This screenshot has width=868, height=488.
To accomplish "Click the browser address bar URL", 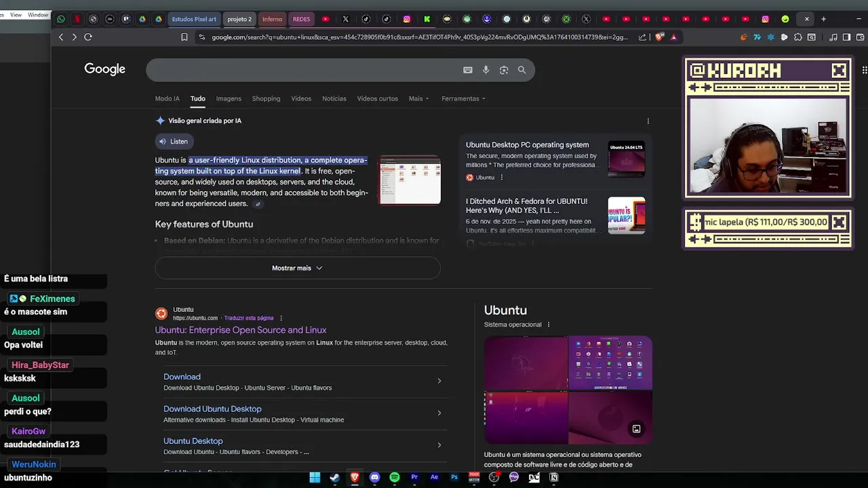I will click(x=420, y=37).
